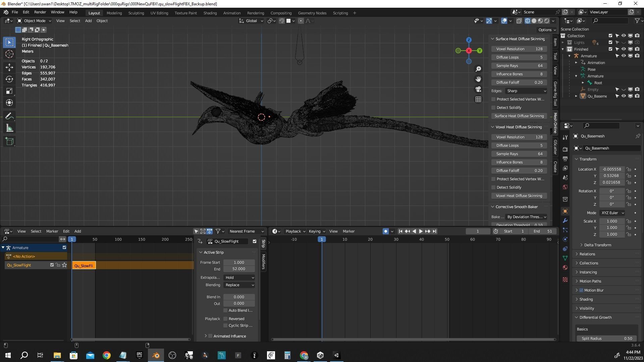
Task: Play the animation in timeline
Action: pyautogui.click(x=421, y=231)
